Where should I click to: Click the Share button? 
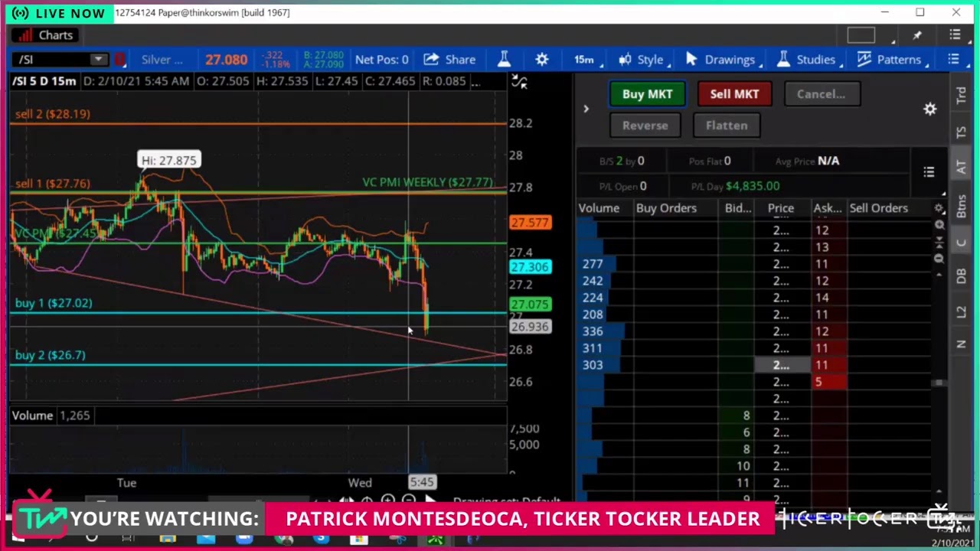[449, 60]
